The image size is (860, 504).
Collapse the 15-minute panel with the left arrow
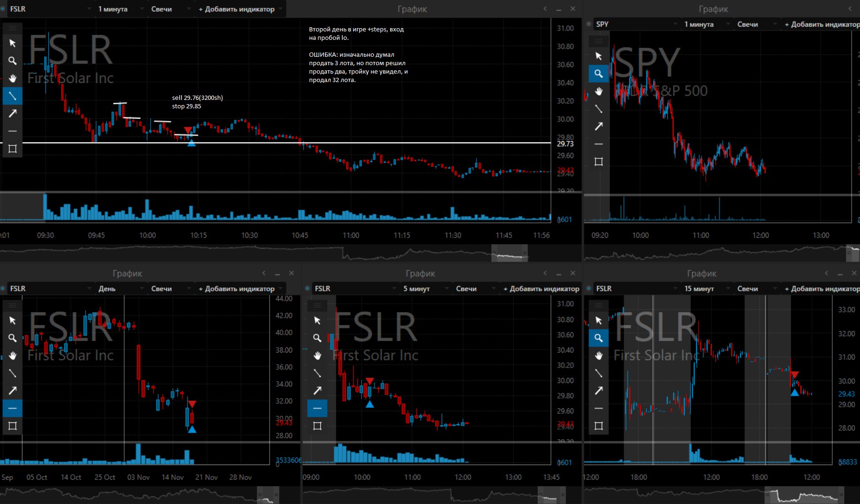[826, 273]
